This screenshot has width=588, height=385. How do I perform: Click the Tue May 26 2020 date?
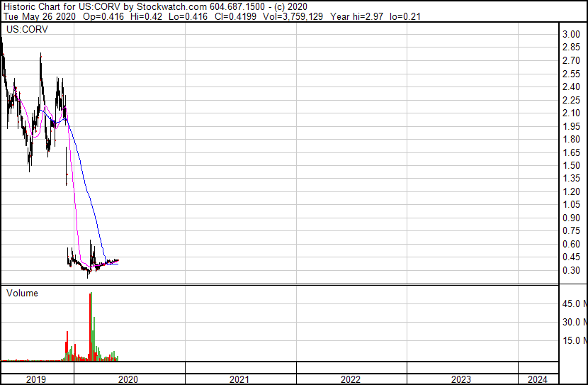pos(40,16)
